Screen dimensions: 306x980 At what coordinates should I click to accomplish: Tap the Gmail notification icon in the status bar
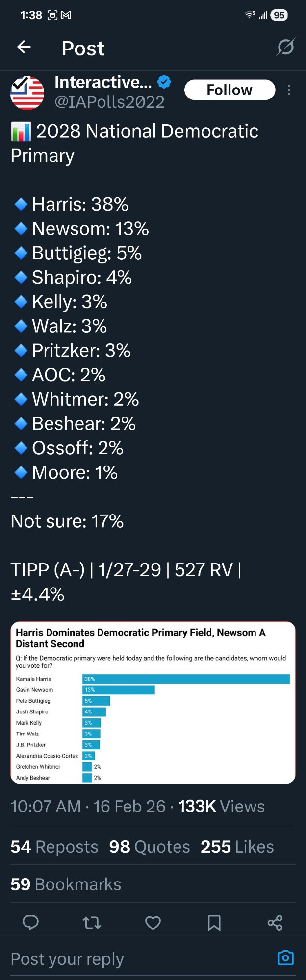[66, 15]
